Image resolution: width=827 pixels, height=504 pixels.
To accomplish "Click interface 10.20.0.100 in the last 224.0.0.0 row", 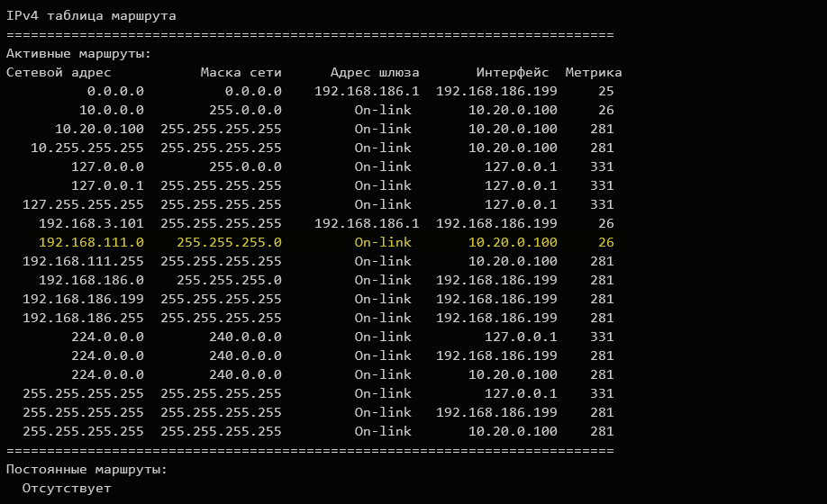I will [513, 375].
